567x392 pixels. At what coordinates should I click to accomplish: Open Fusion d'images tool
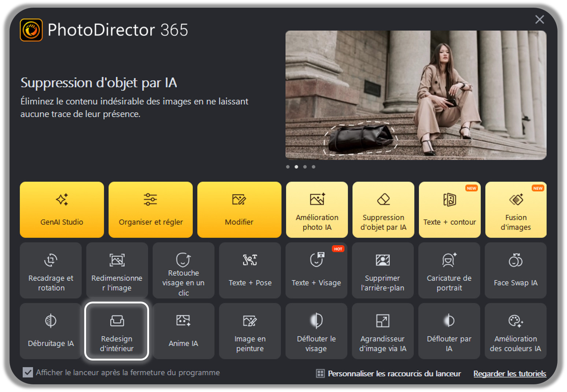pos(516,210)
